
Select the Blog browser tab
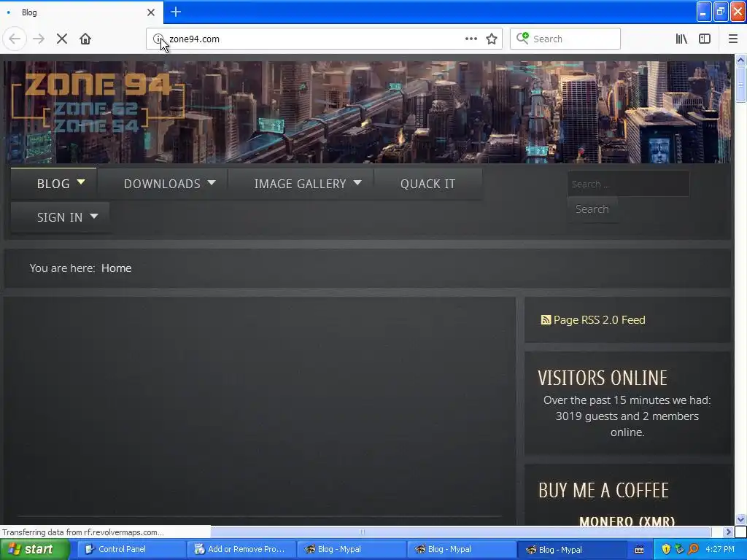point(82,12)
